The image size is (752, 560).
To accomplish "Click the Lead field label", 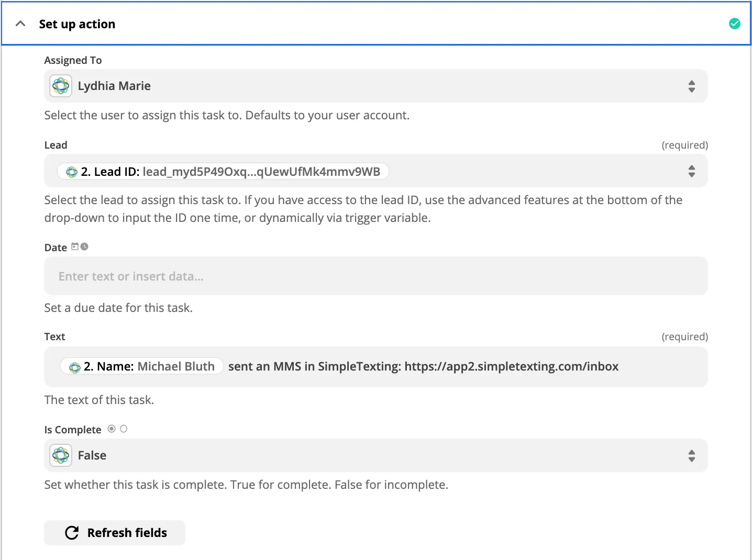I will 56,145.
